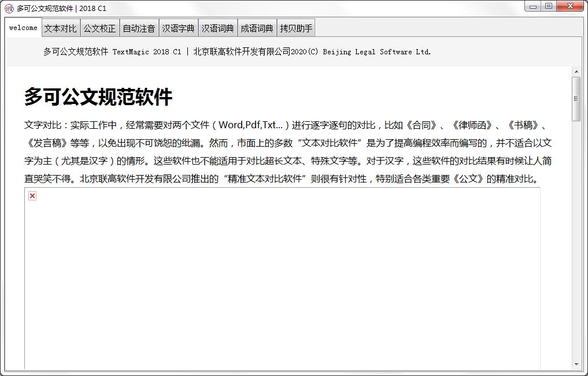Click the broken image red X placeholder
588x376 pixels.
pos(32,196)
